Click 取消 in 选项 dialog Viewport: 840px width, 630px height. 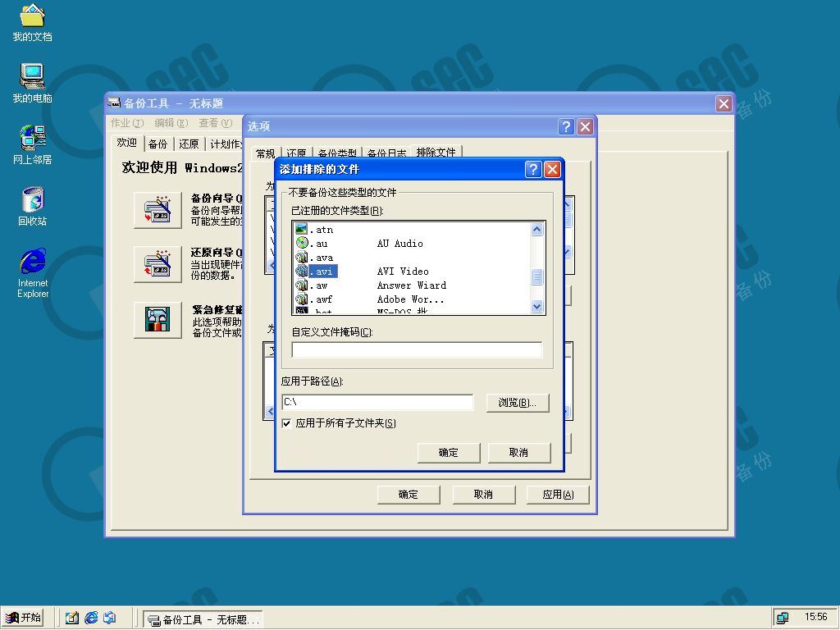[x=483, y=495]
